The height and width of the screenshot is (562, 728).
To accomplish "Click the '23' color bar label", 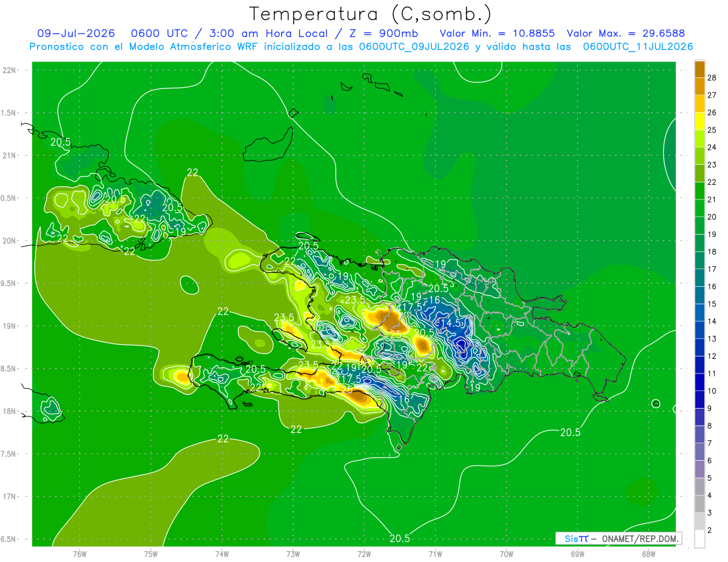I will (712, 164).
